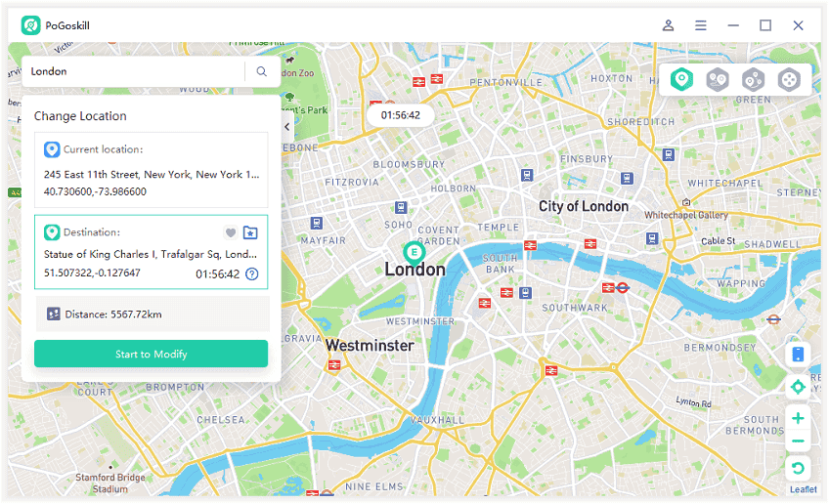Screen dimensions: 829x504
Task: Click the 01:56:42 cooldown bubble on map
Action: pos(401,115)
